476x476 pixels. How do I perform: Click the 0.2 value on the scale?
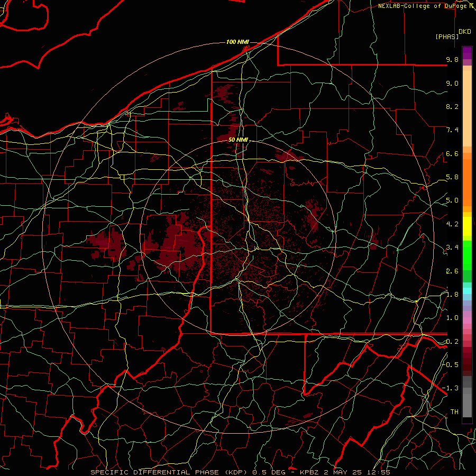(x=452, y=342)
